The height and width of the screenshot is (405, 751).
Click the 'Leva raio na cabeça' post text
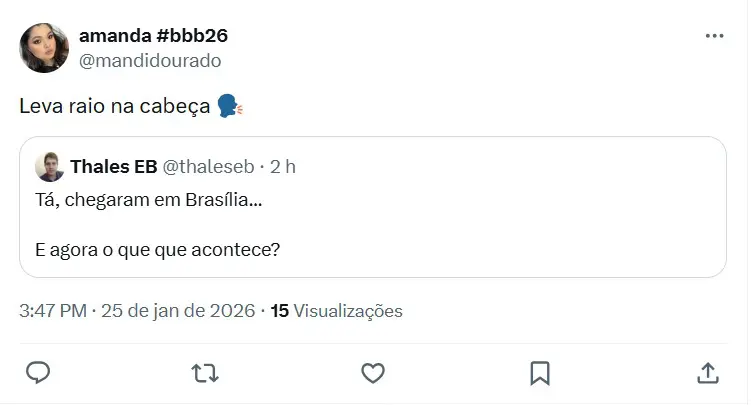pyautogui.click(x=115, y=106)
